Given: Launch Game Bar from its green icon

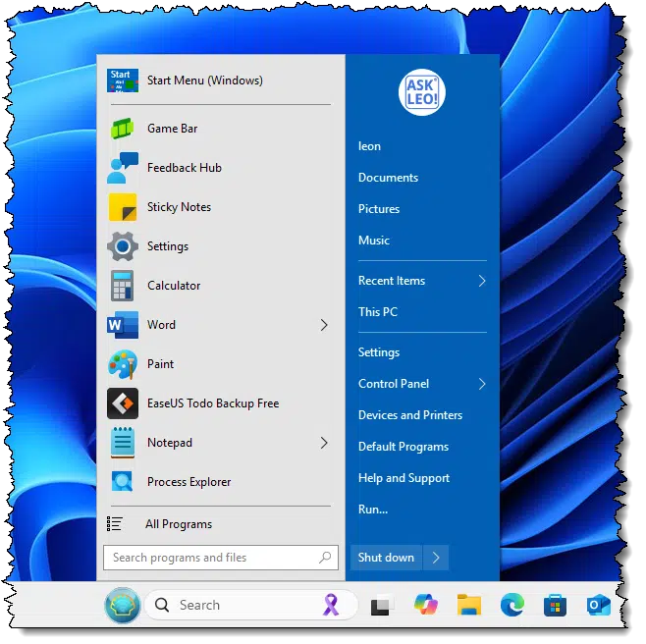Looking at the screenshot, I should tap(124, 131).
